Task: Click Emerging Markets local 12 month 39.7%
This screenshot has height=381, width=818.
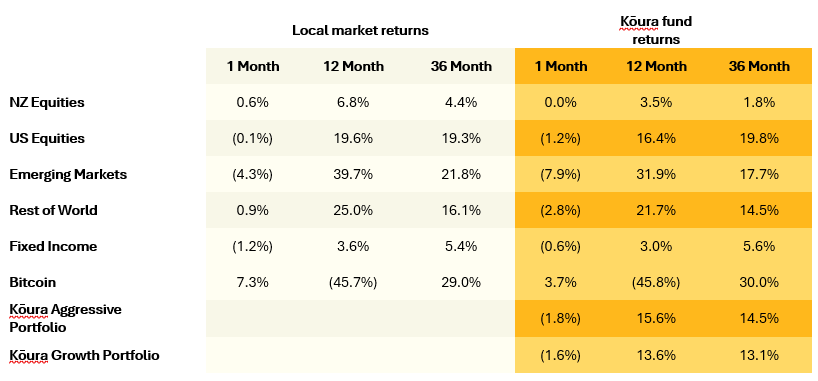Action: coord(353,174)
